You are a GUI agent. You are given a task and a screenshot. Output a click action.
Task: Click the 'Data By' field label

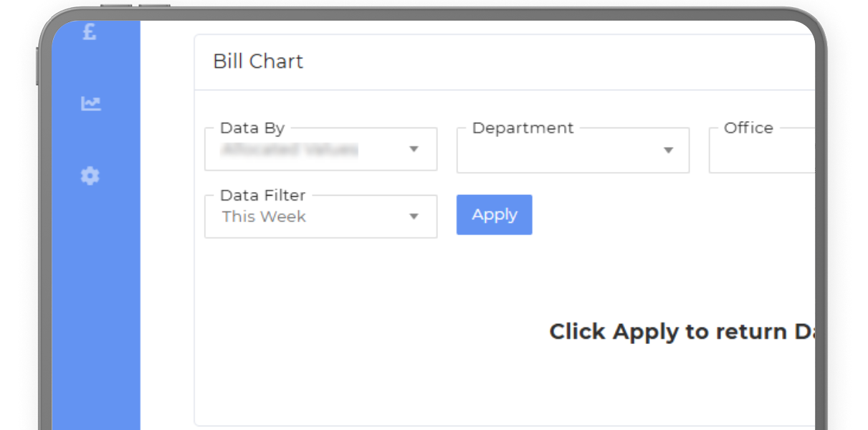(252, 128)
